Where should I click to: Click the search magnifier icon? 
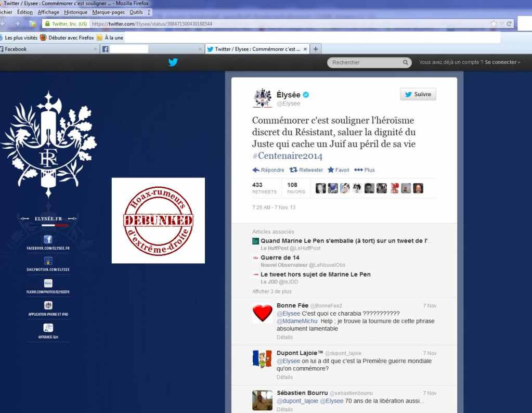405,62
